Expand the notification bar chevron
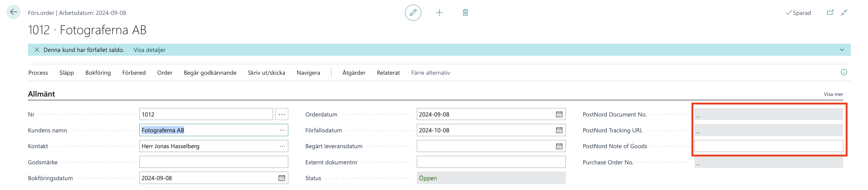This screenshot has width=868, height=190. pos(842,50)
